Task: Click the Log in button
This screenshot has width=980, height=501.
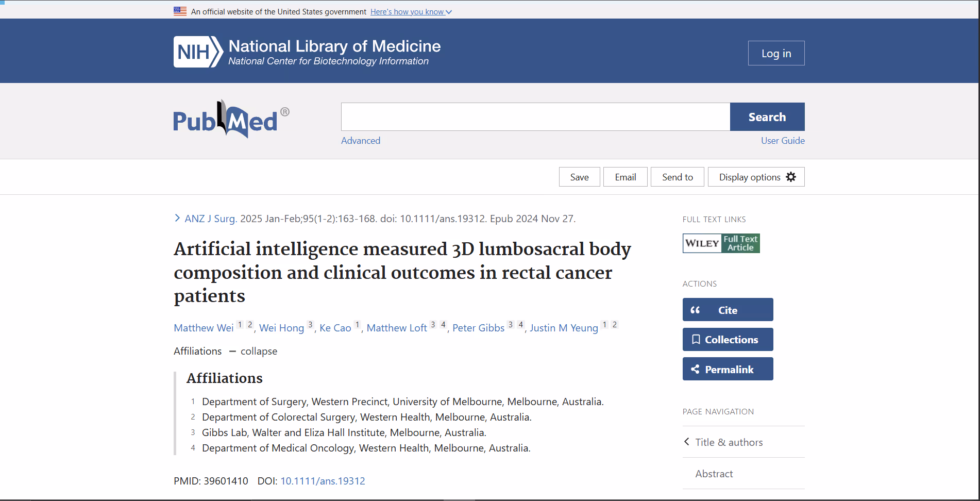Action: [x=776, y=53]
